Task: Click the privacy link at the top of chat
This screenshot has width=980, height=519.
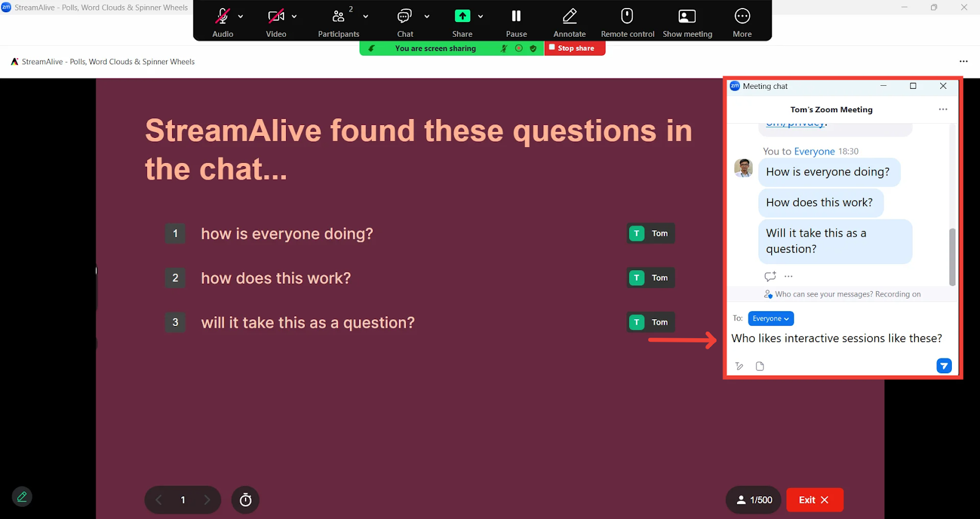Action: click(796, 124)
